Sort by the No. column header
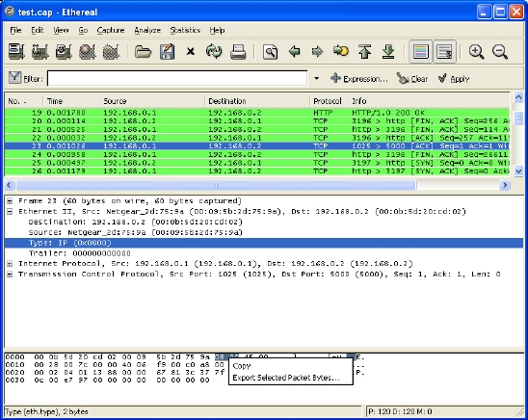Viewport: 528px width, 420px height. [23, 101]
